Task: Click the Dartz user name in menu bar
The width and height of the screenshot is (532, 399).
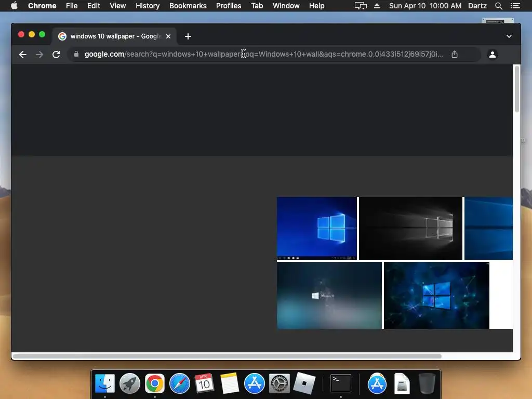Action: (x=477, y=6)
